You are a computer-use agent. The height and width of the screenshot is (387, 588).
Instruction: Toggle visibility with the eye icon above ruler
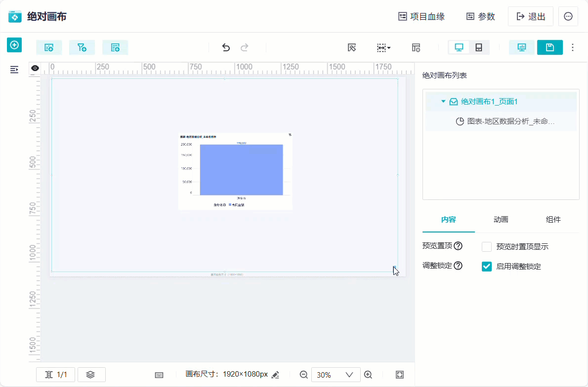tap(35, 68)
